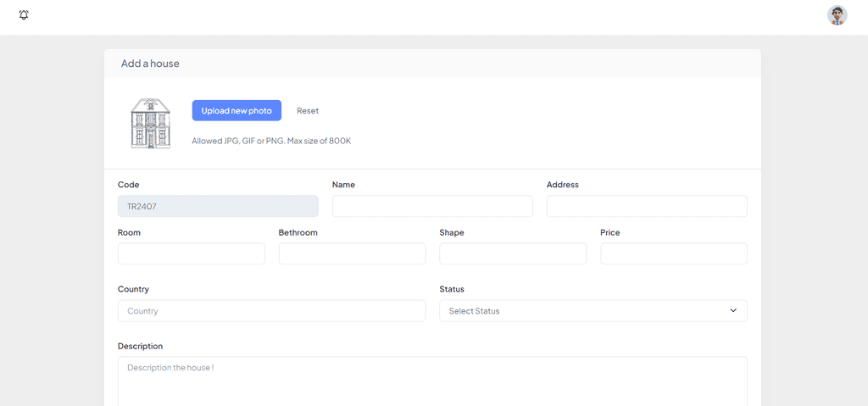Click the disabled Code field TR2407

tap(218, 206)
